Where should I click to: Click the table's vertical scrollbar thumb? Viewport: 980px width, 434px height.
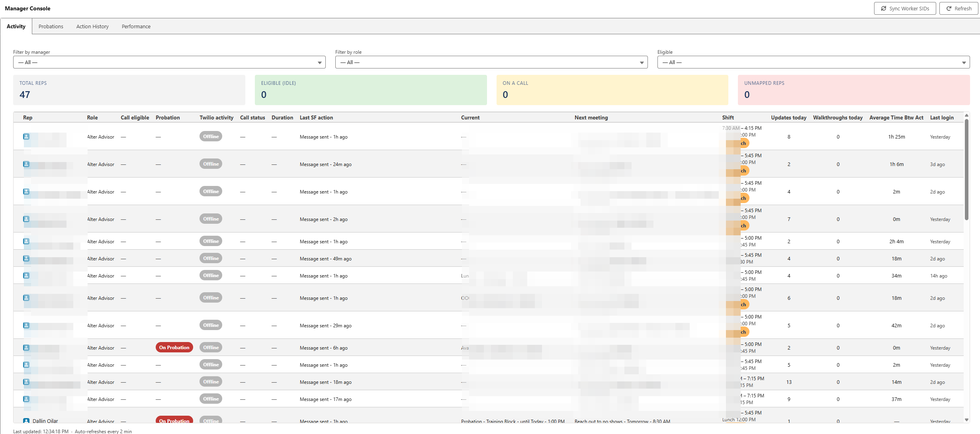point(966,169)
